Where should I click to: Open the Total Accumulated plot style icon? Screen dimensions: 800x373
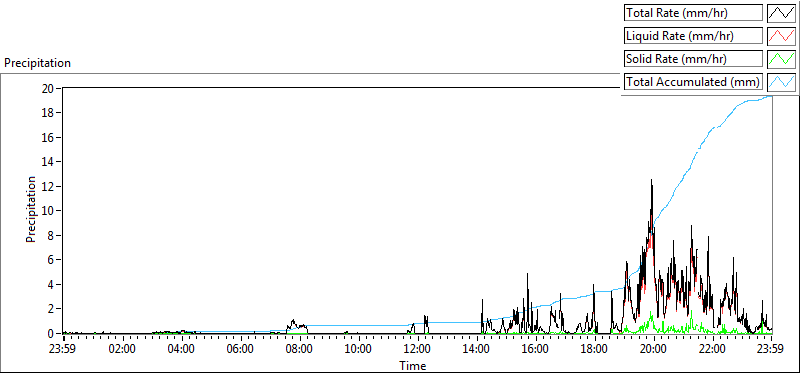(781, 82)
